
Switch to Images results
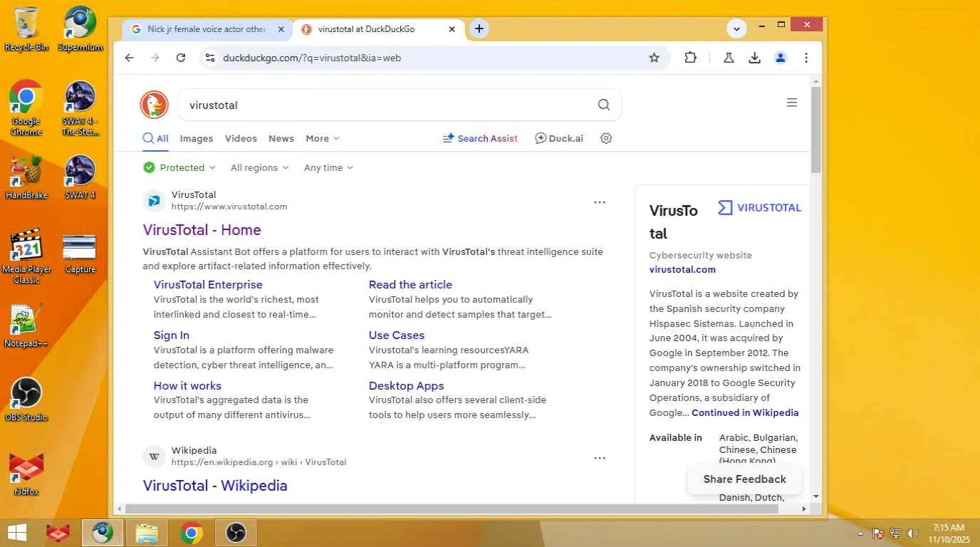point(197,138)
